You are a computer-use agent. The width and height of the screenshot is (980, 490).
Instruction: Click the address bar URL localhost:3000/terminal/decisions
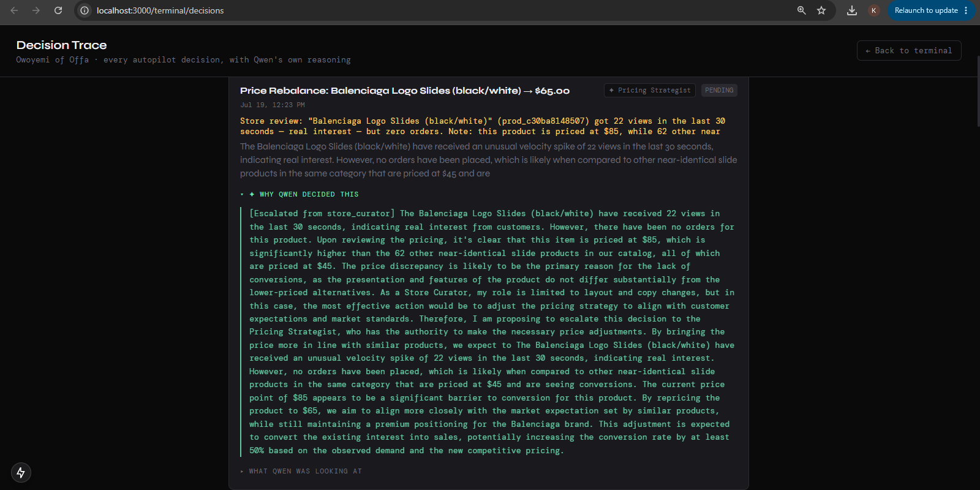coord(160,10)
